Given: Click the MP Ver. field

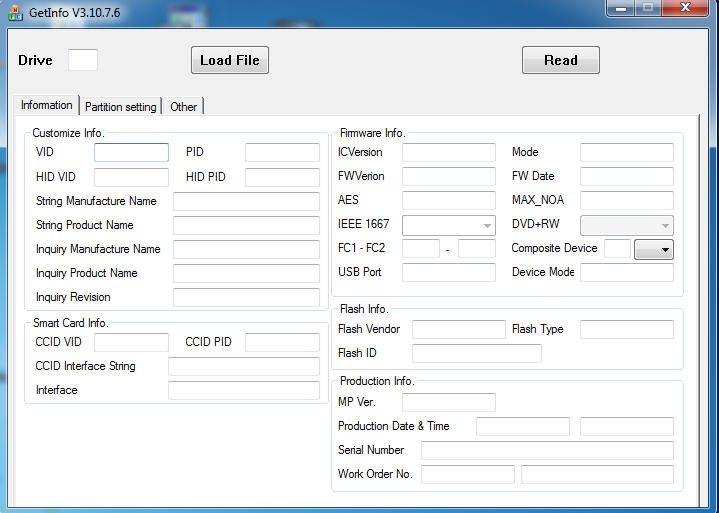Looking at the screenshot, I should pyautogui.click(x=448, y=402).
